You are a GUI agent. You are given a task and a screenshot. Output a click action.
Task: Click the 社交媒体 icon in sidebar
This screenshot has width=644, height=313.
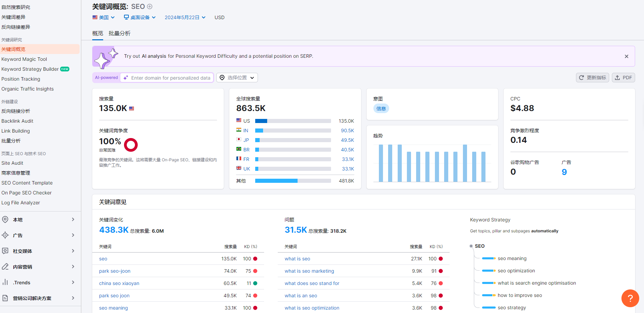click(x=5, y=251)
